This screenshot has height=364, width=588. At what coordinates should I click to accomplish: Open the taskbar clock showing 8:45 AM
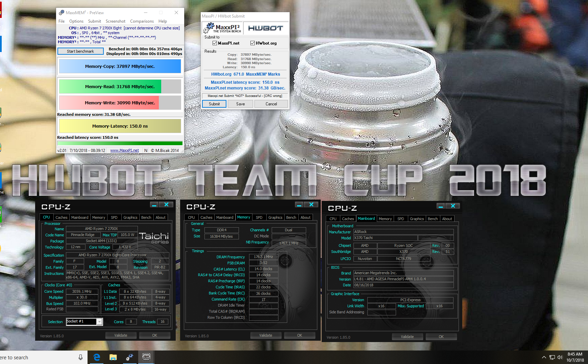point(575,357)
